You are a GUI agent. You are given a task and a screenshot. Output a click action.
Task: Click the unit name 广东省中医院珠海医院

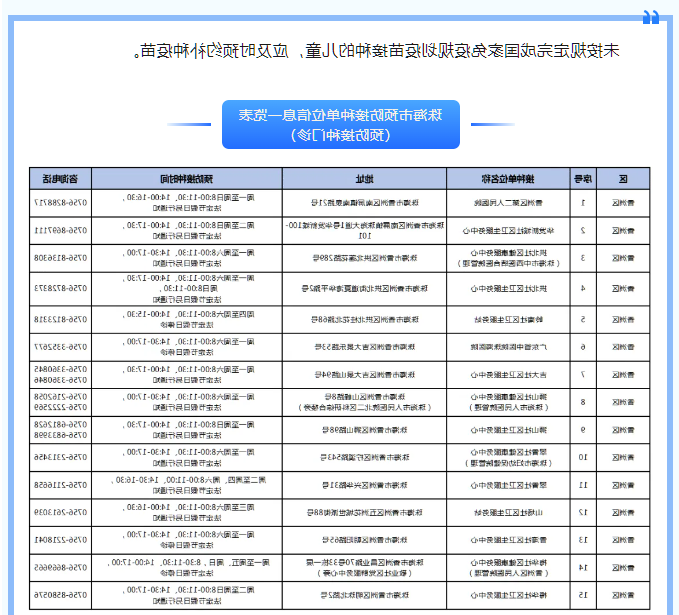coord(508,347)
